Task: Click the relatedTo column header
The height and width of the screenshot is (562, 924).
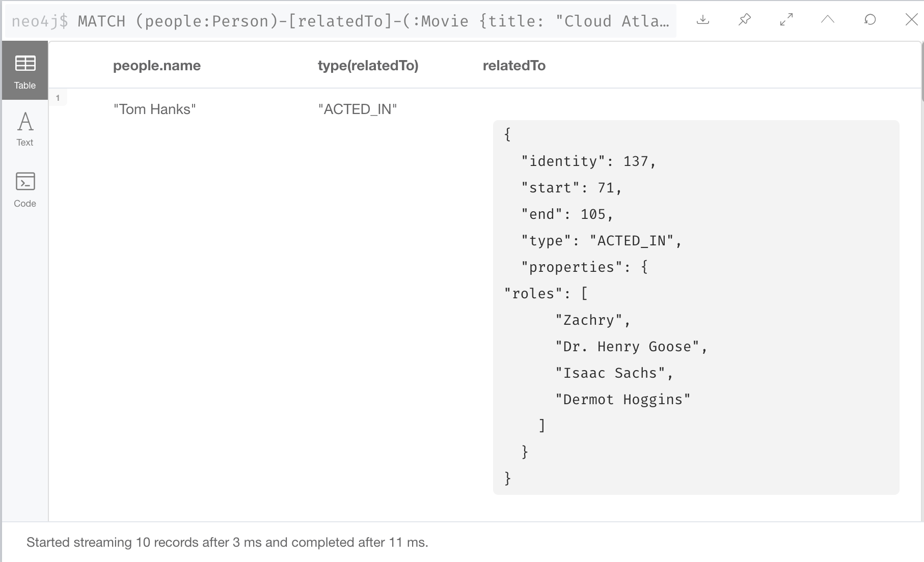Action: [514, 66]
